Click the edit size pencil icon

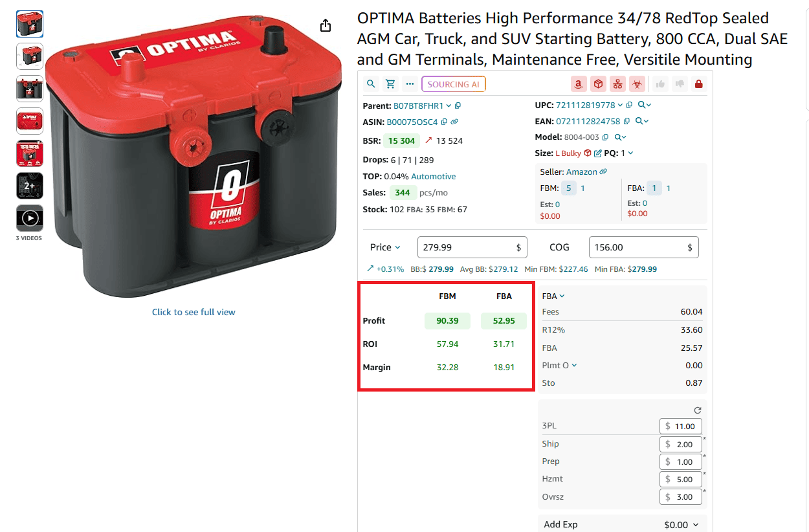point(597,153)
